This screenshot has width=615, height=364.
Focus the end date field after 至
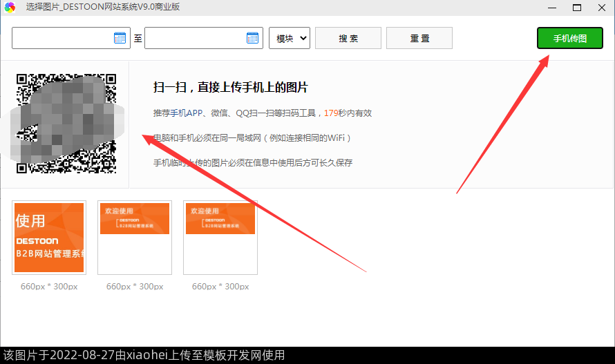click(195, 38)
